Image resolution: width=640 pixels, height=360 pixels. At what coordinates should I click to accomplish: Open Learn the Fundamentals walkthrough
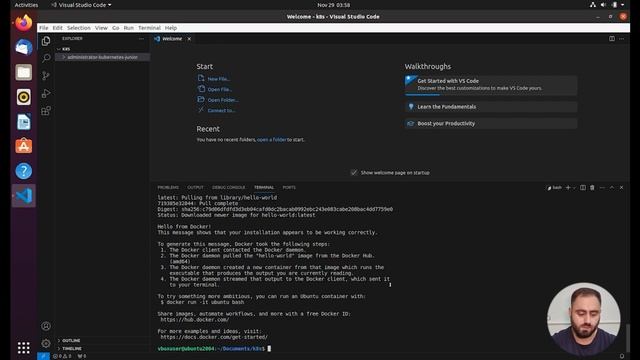pyautogui.click(x=491, y=107)
